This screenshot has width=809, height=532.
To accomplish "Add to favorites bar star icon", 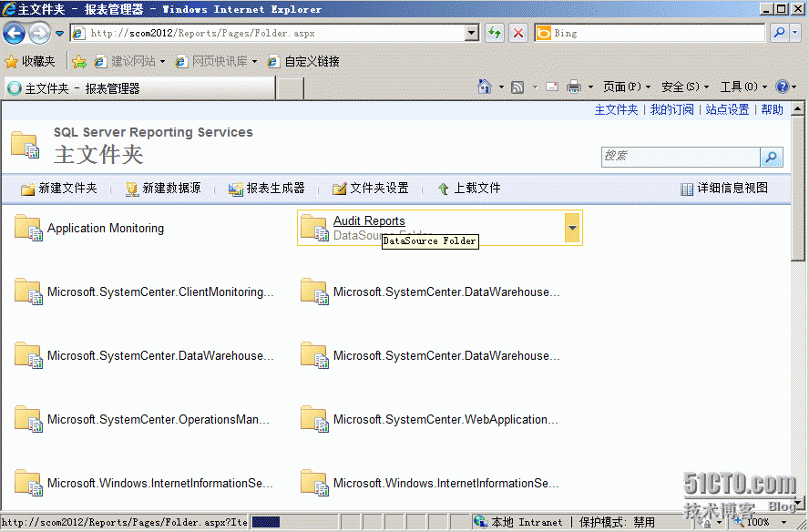I will coord(79,62).
